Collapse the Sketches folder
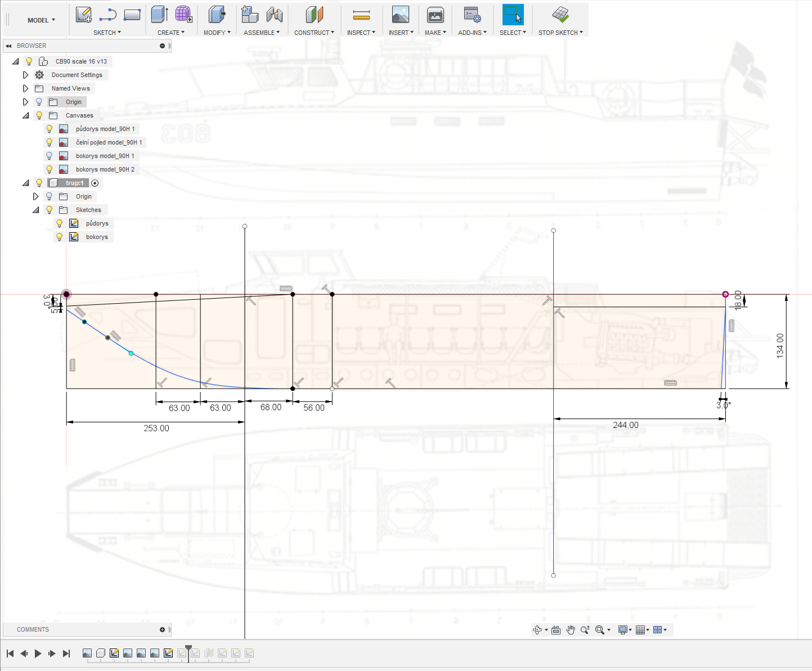 click(35, 210)
